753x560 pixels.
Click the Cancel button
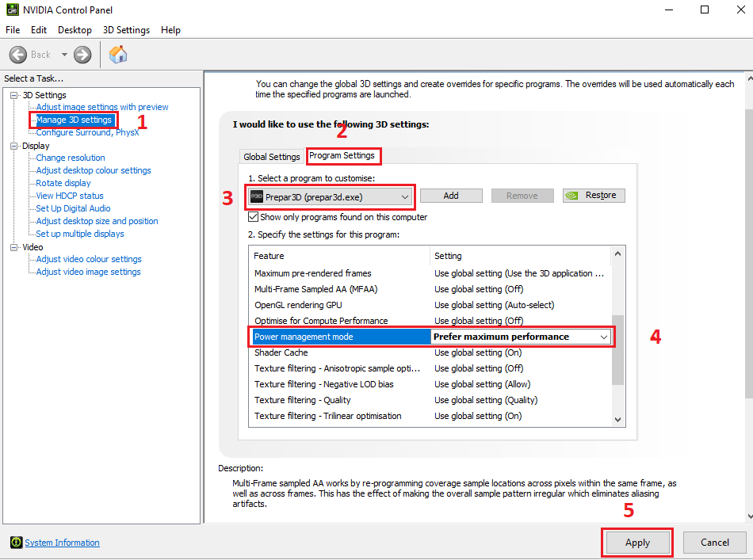715,543
